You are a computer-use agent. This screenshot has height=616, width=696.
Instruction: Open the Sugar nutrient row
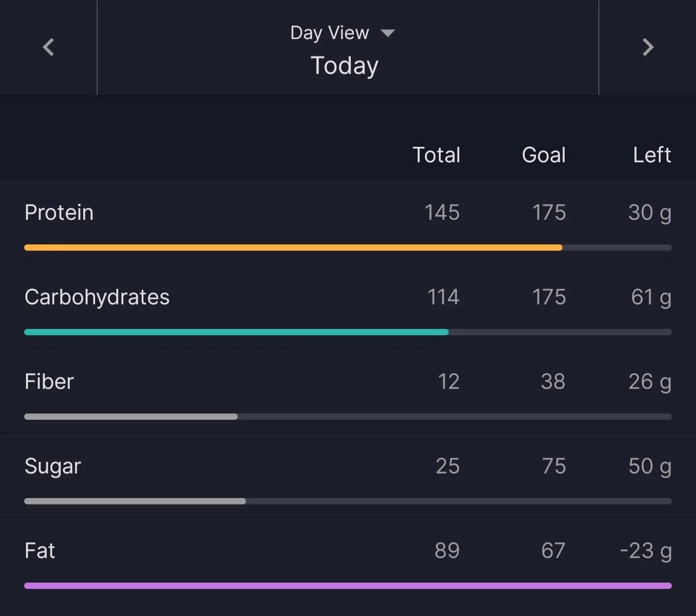point(348,475)
